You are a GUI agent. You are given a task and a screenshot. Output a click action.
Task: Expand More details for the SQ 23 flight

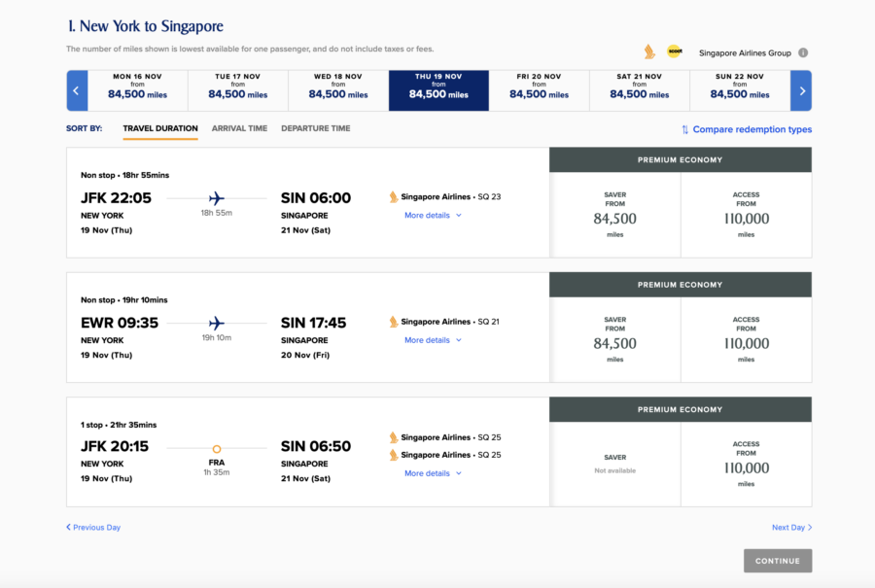pos(430,215)
